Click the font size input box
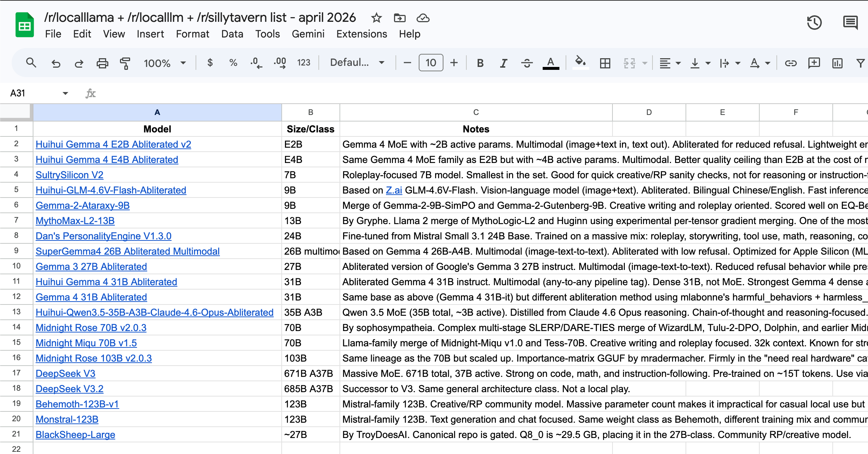Image resolution: width=868 pixels, height=454 pixels. [431, 63]
